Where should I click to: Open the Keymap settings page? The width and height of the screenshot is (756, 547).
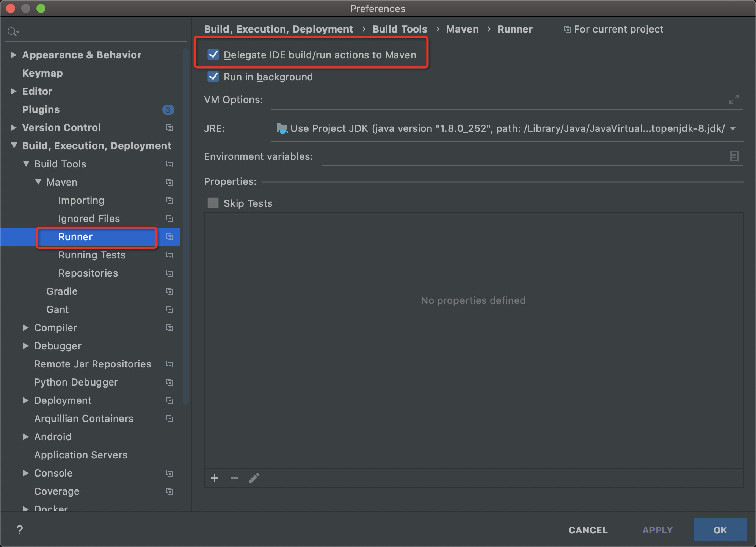click(x=42, y=73)
